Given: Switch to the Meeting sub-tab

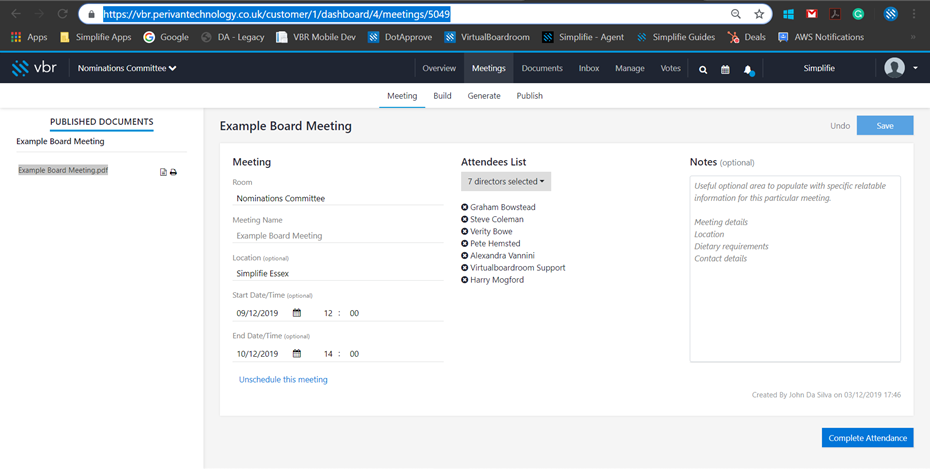Looking at the screenshot, I should (402, 95).
